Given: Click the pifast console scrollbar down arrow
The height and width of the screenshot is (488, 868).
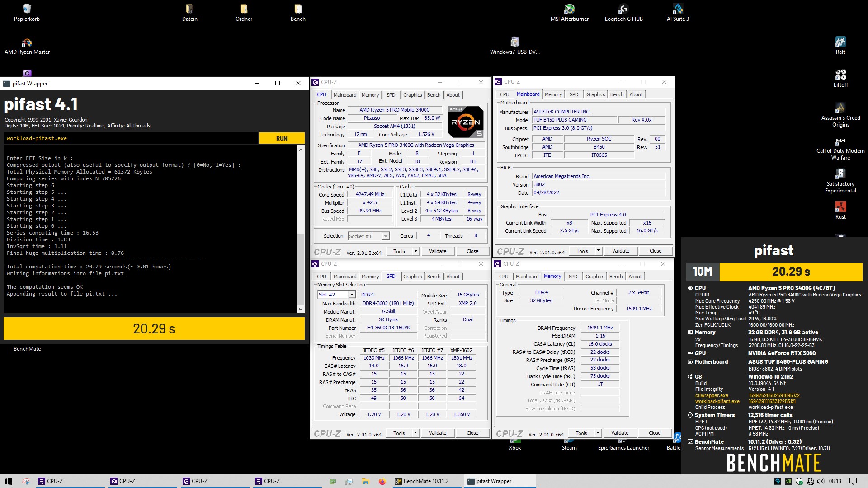Looking at the screenshot, I should pos(301,310).
